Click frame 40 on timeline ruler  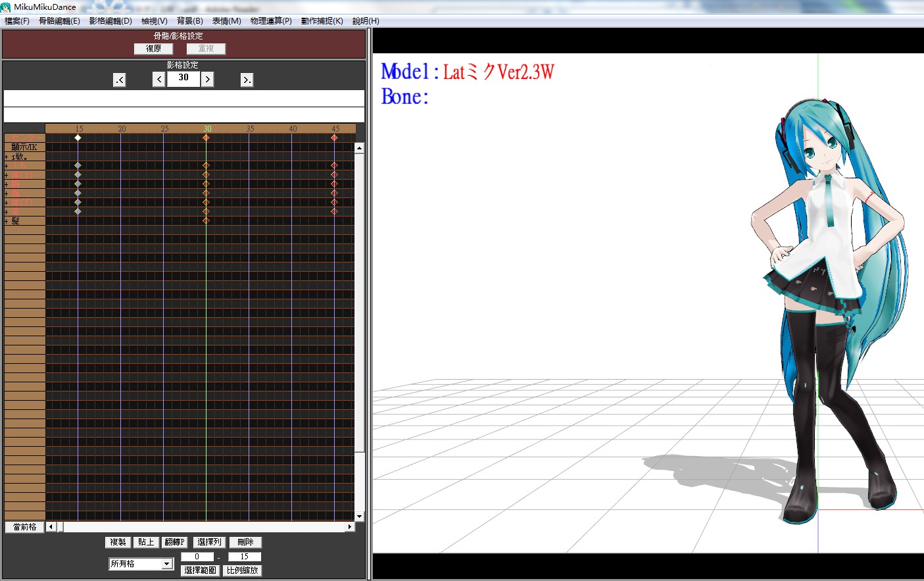click(x=293, y=129)
